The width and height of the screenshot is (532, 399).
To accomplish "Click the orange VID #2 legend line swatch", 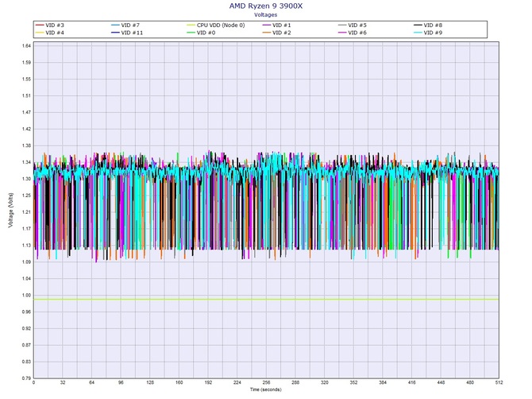I will [267, 33].
